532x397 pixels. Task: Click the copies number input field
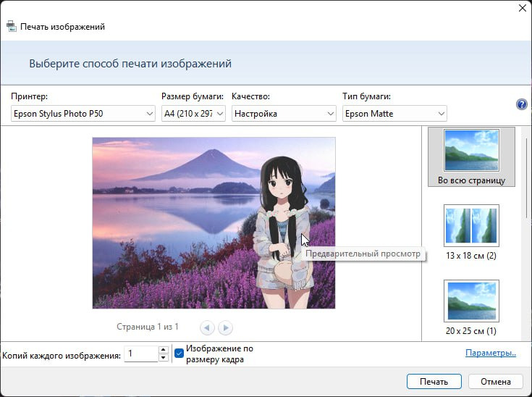pos(140,354)
